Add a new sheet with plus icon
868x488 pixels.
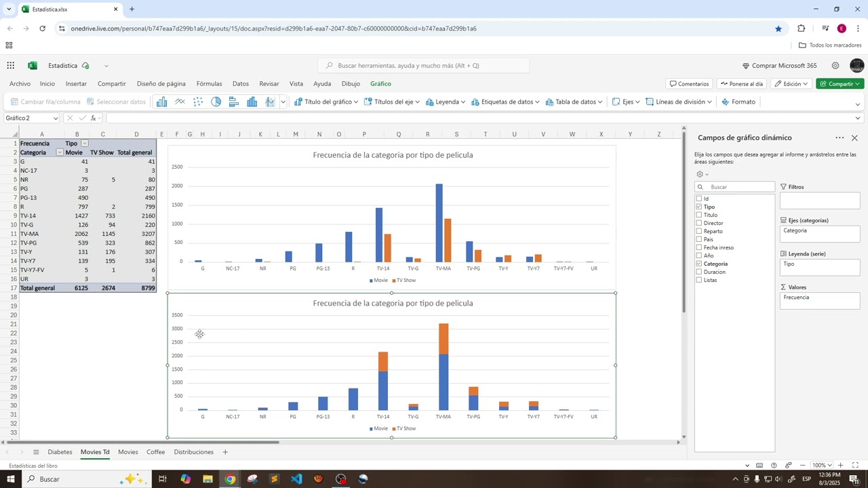225,452
